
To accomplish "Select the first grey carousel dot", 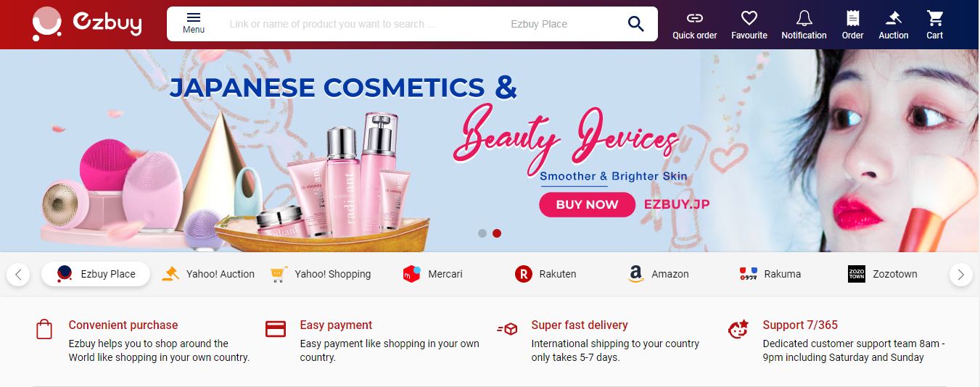I will (482, 233).
